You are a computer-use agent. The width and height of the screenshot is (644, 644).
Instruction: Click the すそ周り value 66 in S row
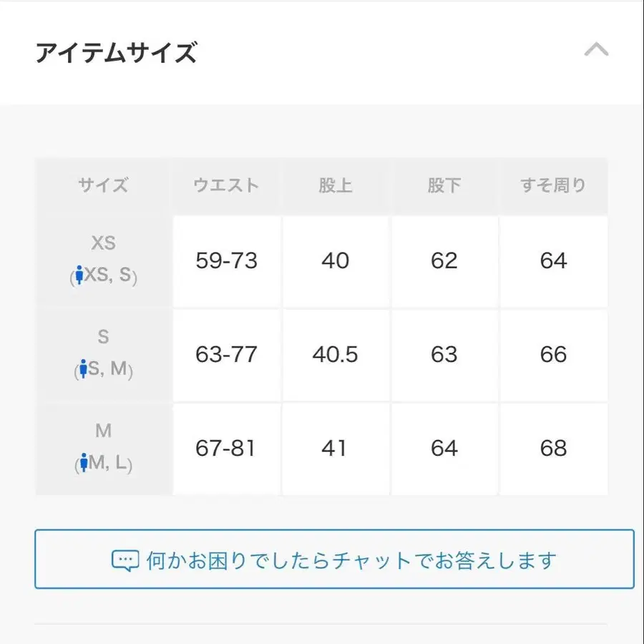(553, 355)
